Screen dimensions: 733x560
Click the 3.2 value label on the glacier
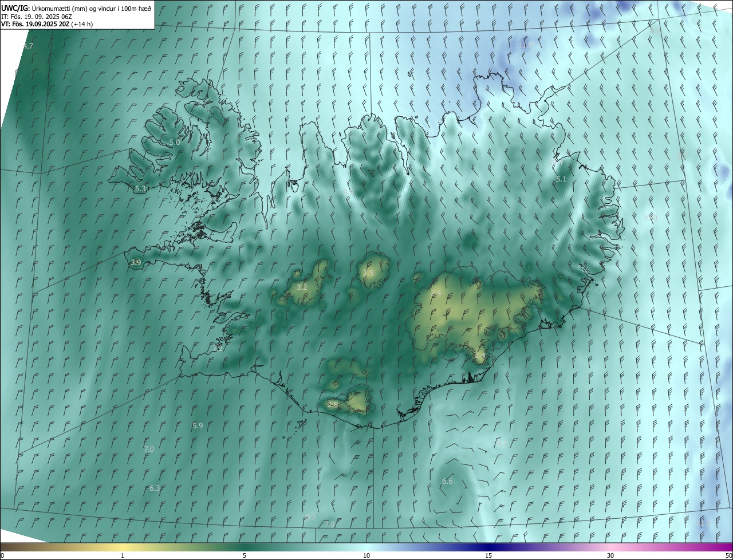[x=302, y=287]
